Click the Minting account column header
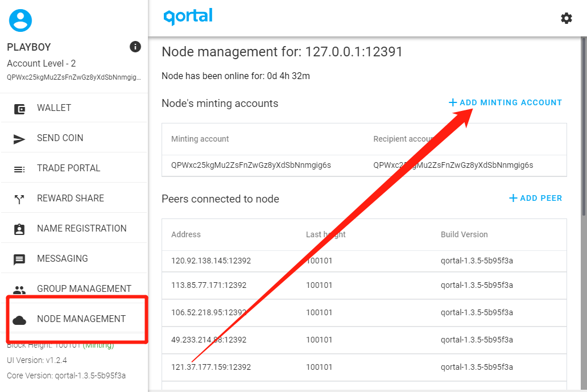Screen dimensions: 587x392 click(x=200, y=139)
